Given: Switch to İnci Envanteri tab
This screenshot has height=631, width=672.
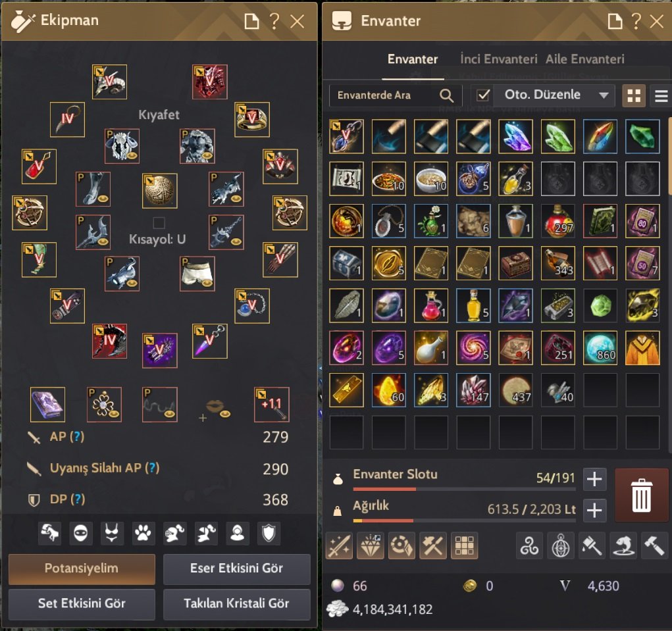Looking at the screenshot, I should [498, 59].
